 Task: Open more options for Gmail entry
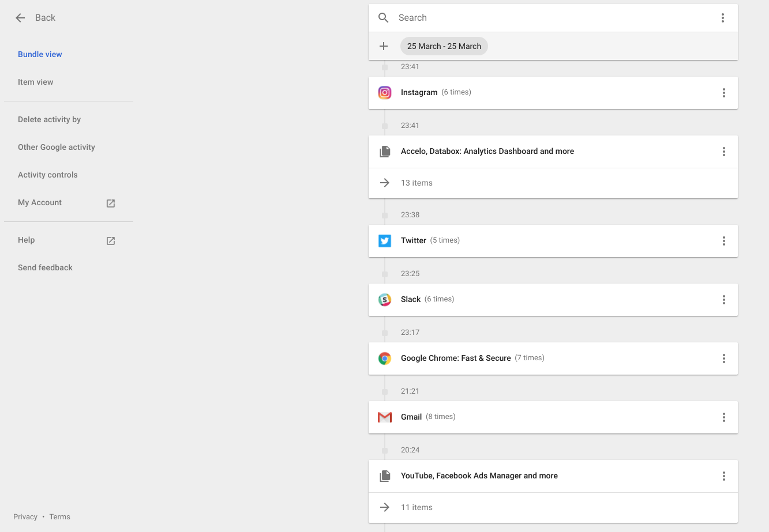coord(723,417)
